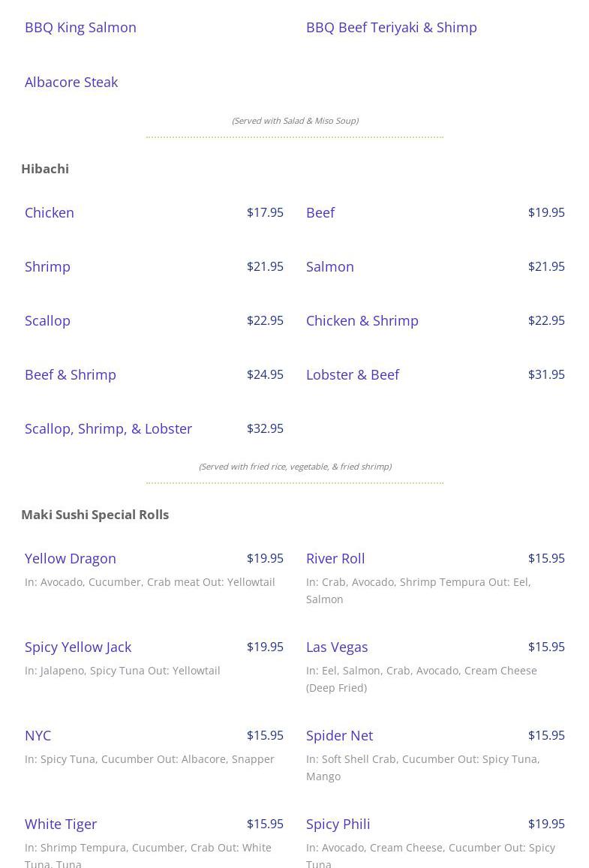This screenshot has height=868, width=589.
Task: Open the Las Vegas roll
Action: 337,647
